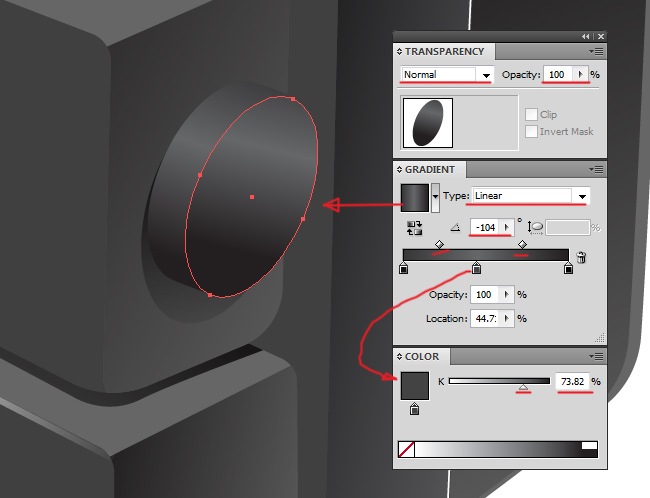Open the Transparency panel options menu
The image size is (650, 498).
tap(596, 52)
